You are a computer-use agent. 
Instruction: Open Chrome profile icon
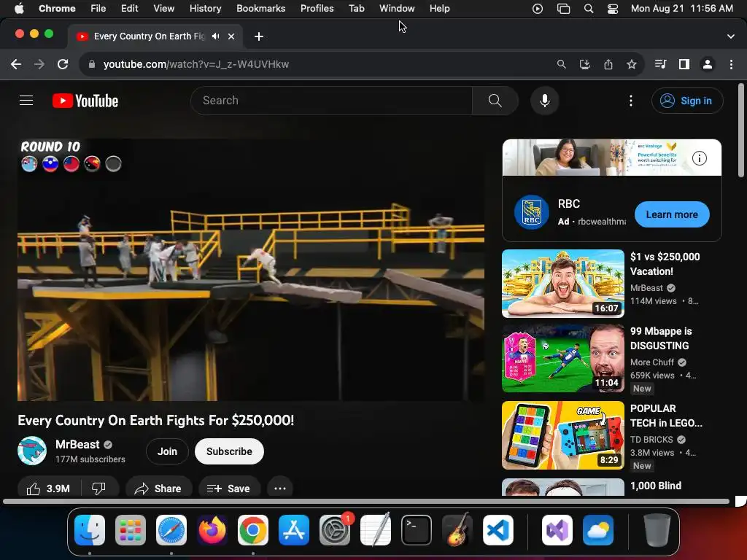(x=708, y=64)
